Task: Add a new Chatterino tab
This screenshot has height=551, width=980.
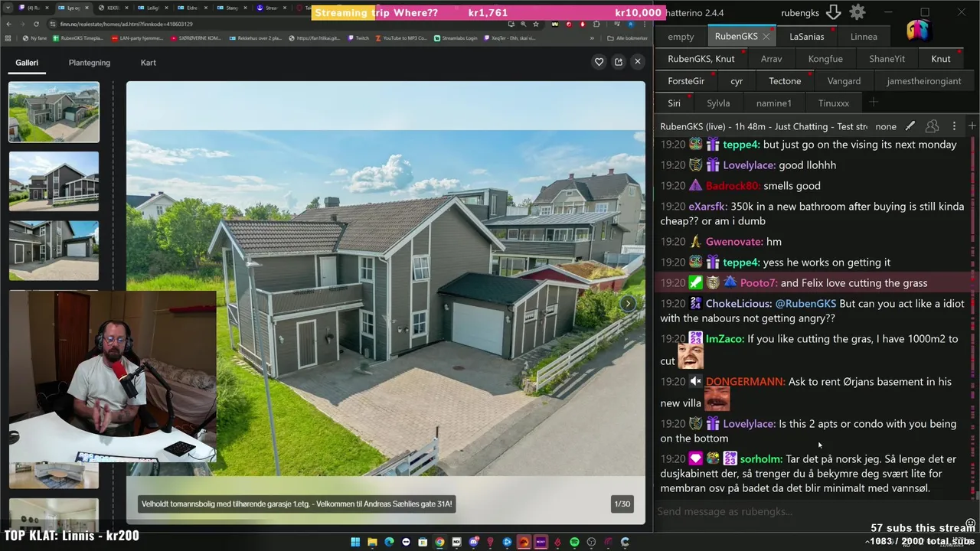Action: [x=873, y=103]
